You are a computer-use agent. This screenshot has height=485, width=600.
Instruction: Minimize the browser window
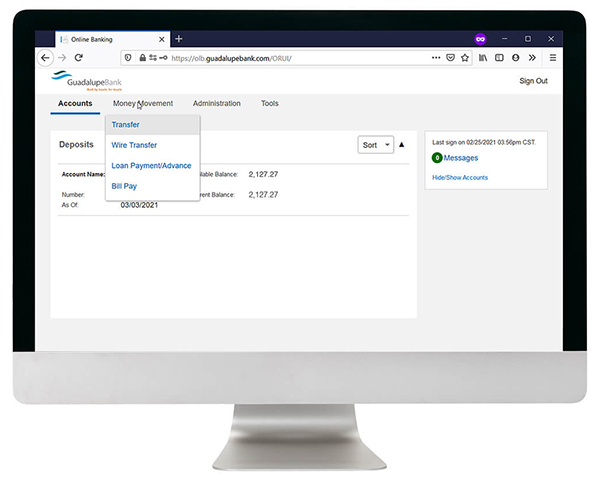505,39
